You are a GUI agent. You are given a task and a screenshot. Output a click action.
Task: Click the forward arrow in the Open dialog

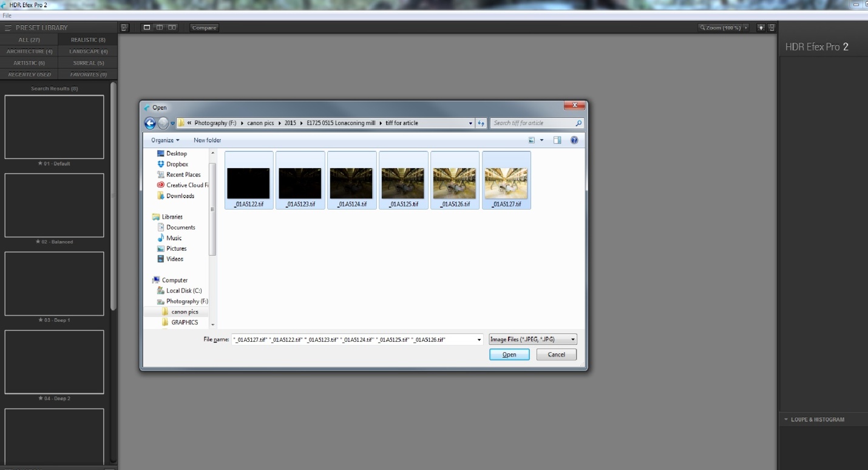click(163, 123)
